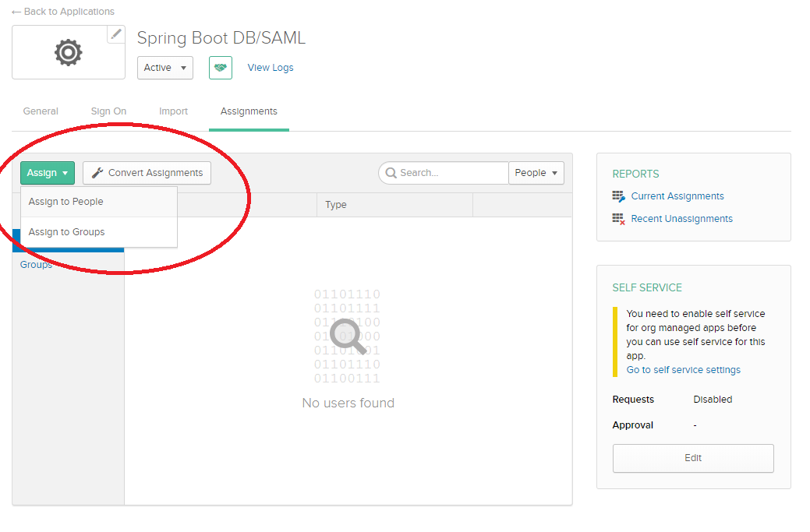Image resolution: width=810 pixels, height=532 pixels.
Task: Click the Current Assignments grid icon
Action: tap(618, 196)
